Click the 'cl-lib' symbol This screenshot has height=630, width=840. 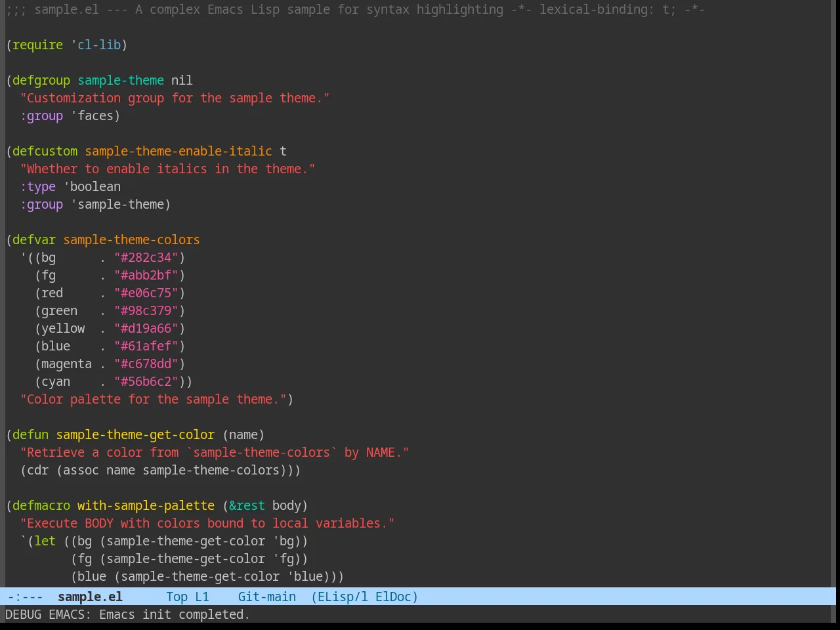pos(99,45)
